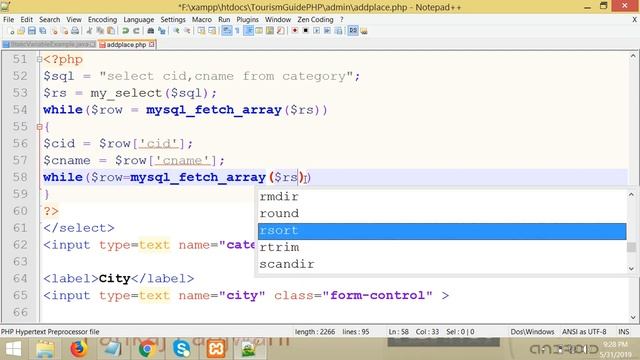The height and width of the screenshot is (360, 640).
Task: Open the Replace dialog icon
Action: [162, 31]
